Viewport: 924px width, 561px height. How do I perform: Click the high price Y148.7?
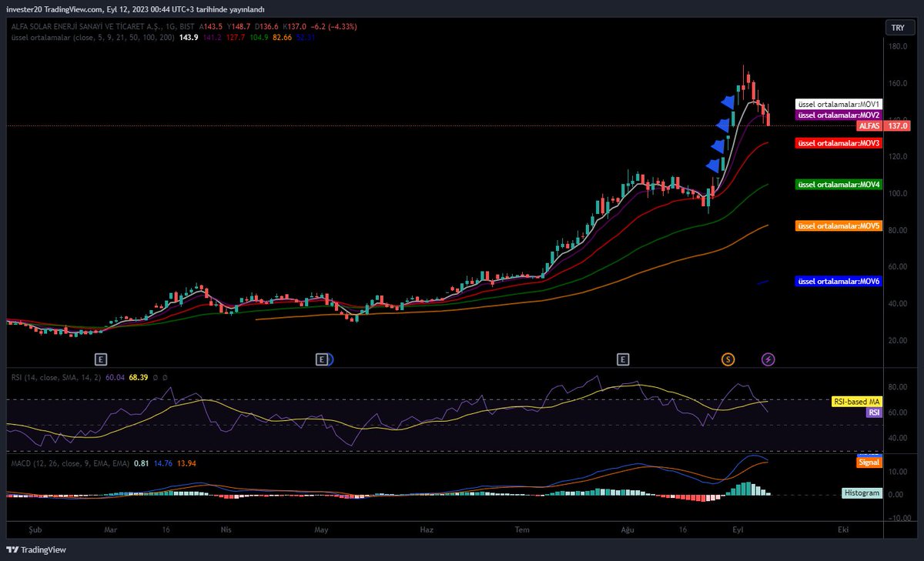(x=239, y=26)
